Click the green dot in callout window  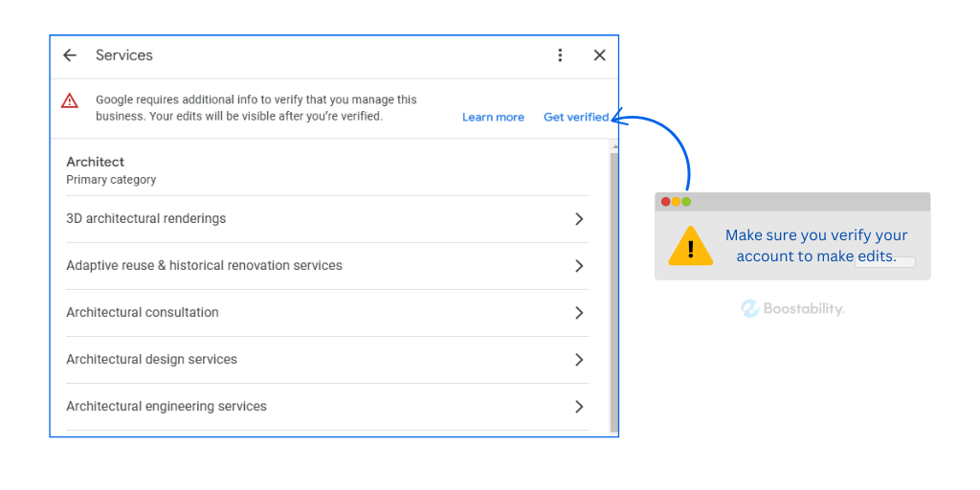[686, 202]
